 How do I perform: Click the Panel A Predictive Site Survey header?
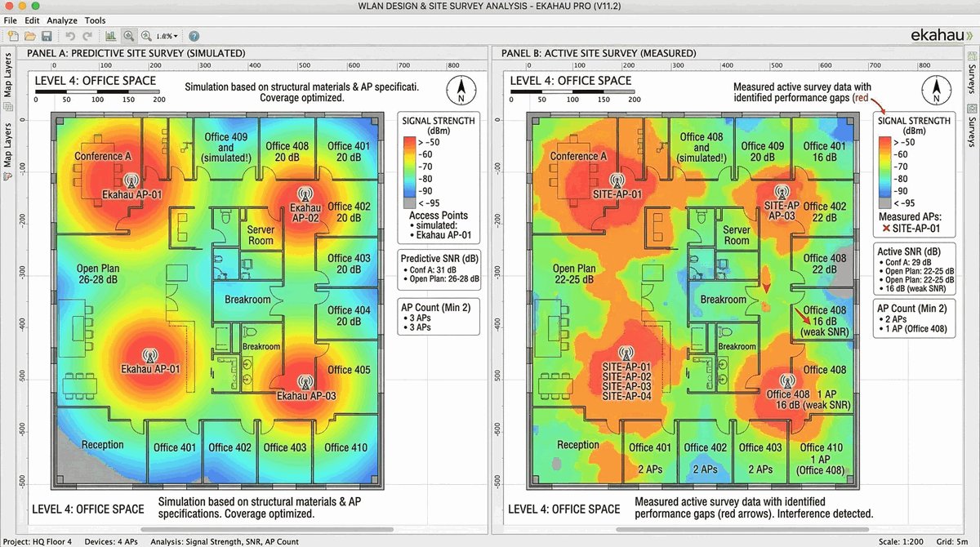[x=136, y=53]
